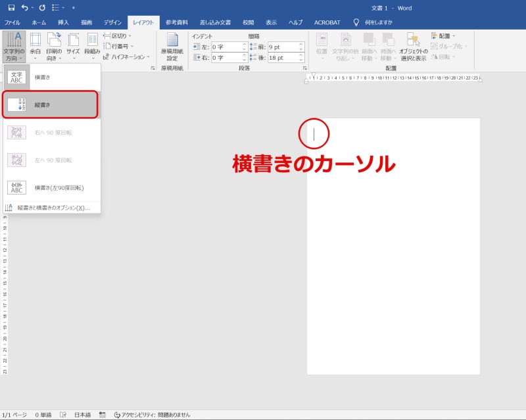Screen dimensions: 526x420
Task: Choose 横書き in the text direction menu
Action: (52, 77)
